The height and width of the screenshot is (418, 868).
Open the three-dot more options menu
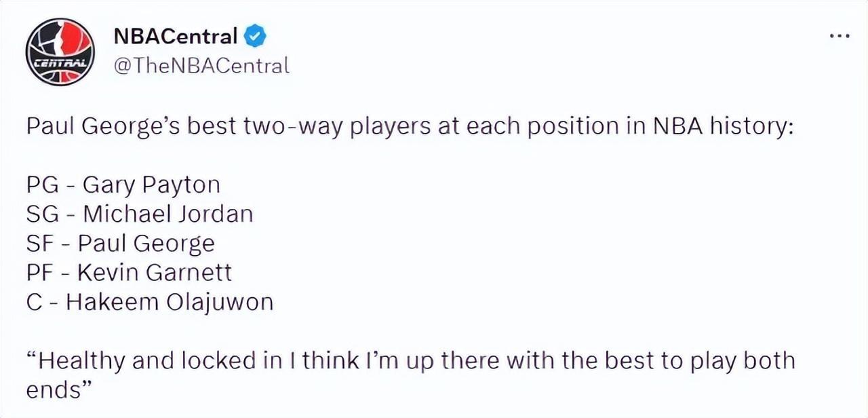tap(839, 36)
